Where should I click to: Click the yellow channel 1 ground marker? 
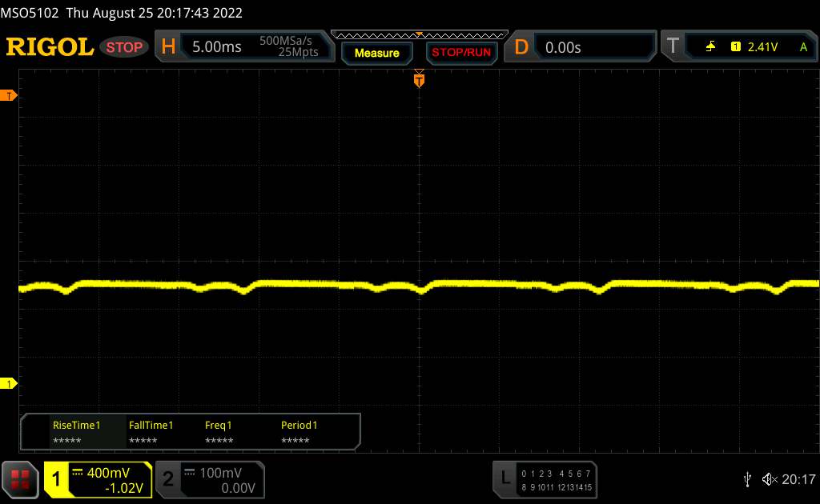tap(8, 384)
